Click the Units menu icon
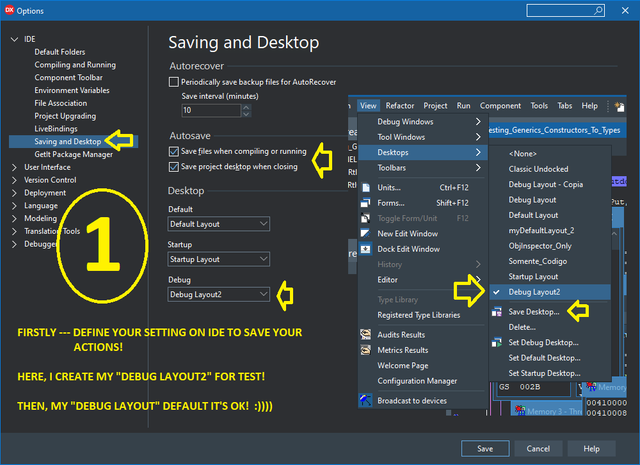Screen dimensions: 640x465 click(x=366, y=187)
